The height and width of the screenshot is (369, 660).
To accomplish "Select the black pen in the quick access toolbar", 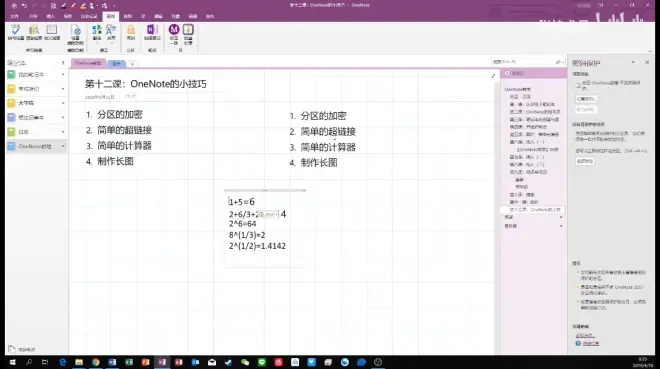I will (x=64, y=6).
